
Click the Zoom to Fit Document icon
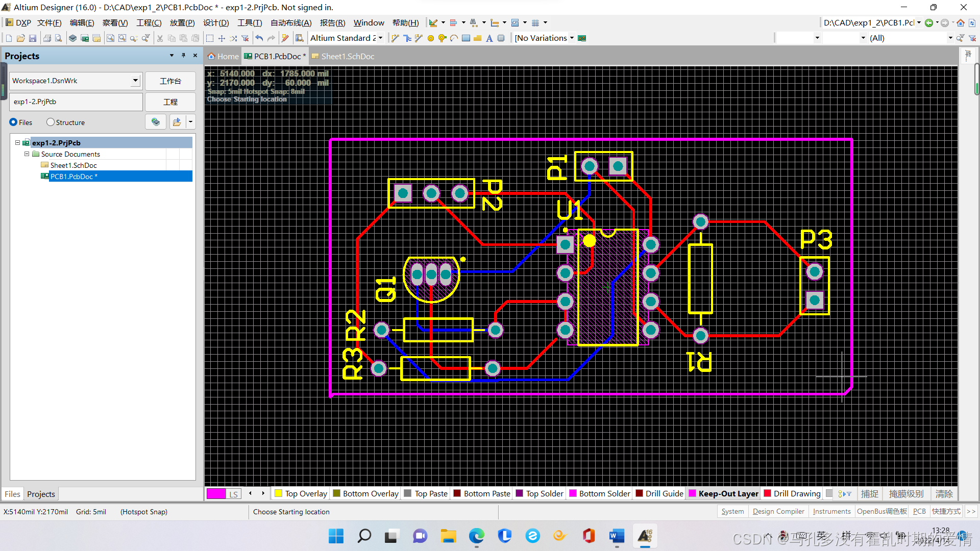coord(110,38)
